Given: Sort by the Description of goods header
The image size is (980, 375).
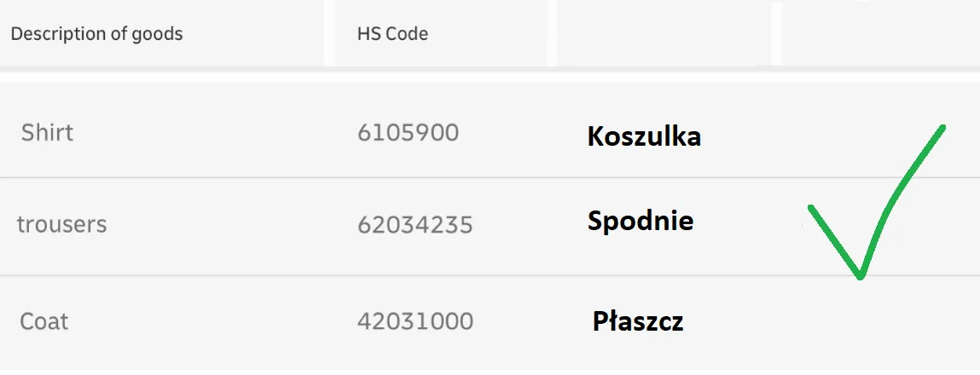Looking at the screenshot, I should pos(96,34).
